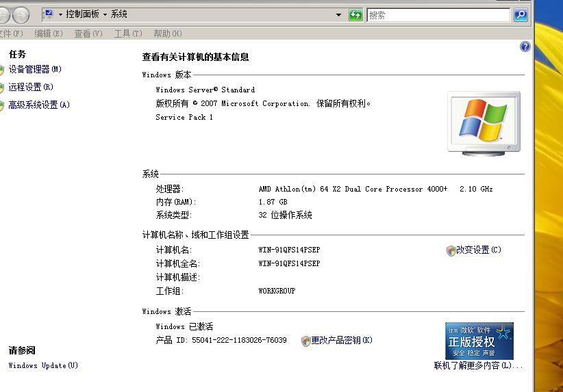Open 远程设置(R) task link
Screen dimensions: 563x392
click(31, 87)
